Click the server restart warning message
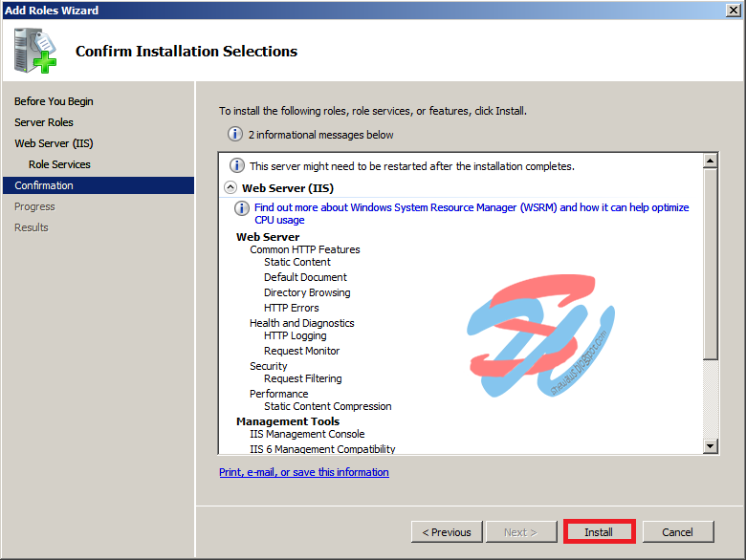The height and width of the screenshot is (560, 746). 412,166
